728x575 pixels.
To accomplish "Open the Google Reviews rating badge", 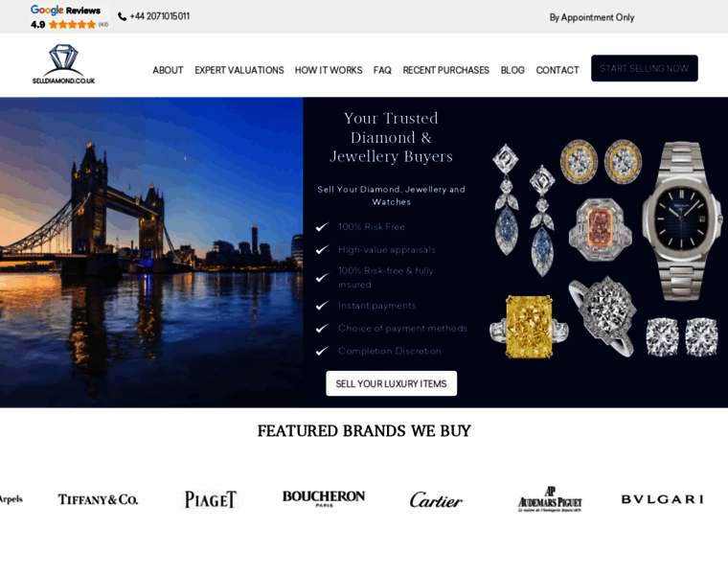I will coord(70,17).
